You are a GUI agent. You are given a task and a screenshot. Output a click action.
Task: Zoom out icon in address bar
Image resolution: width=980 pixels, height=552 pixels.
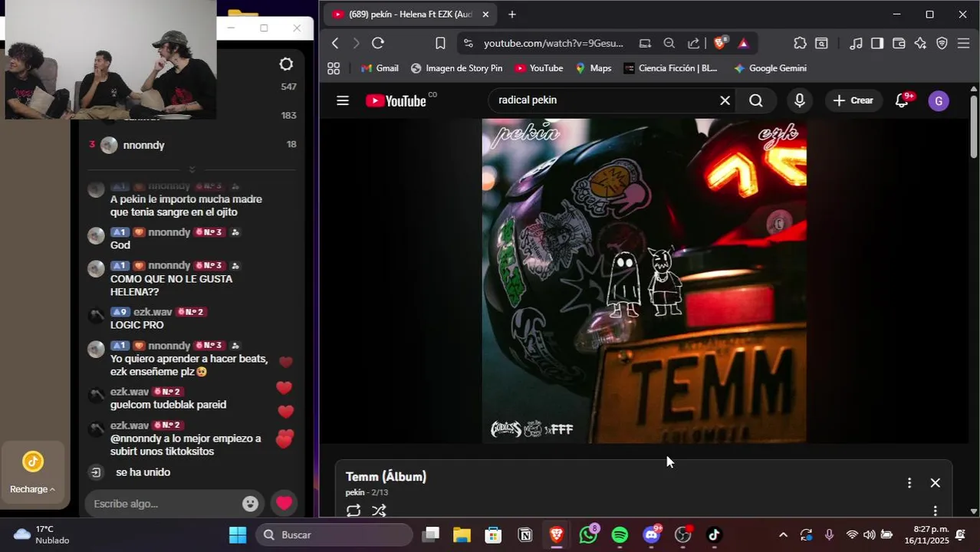(669, 44)
